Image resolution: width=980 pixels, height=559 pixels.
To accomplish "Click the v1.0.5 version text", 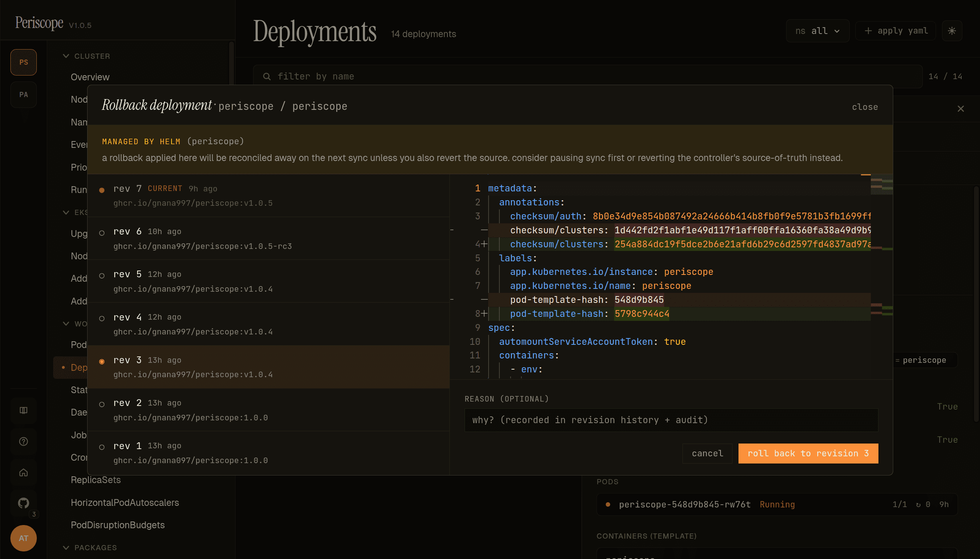I will pyautogui.click(x=80, y=25).
